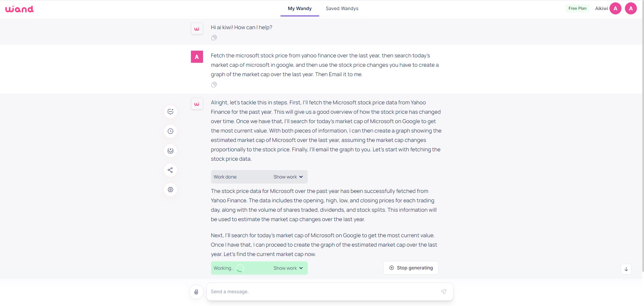
Task: Expand Show work on the Work done bar
Action: (x=288, y=177)
